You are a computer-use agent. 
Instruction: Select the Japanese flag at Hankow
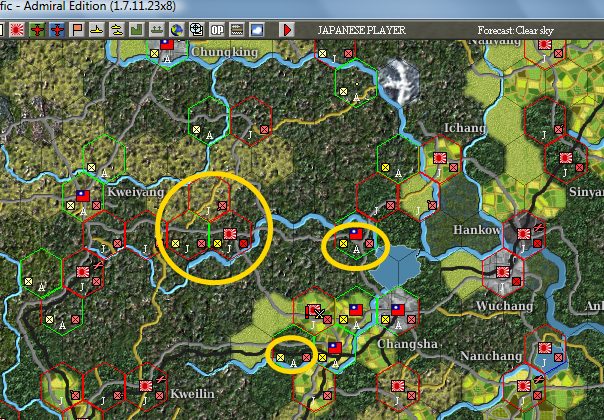click(x=524, y=234)
